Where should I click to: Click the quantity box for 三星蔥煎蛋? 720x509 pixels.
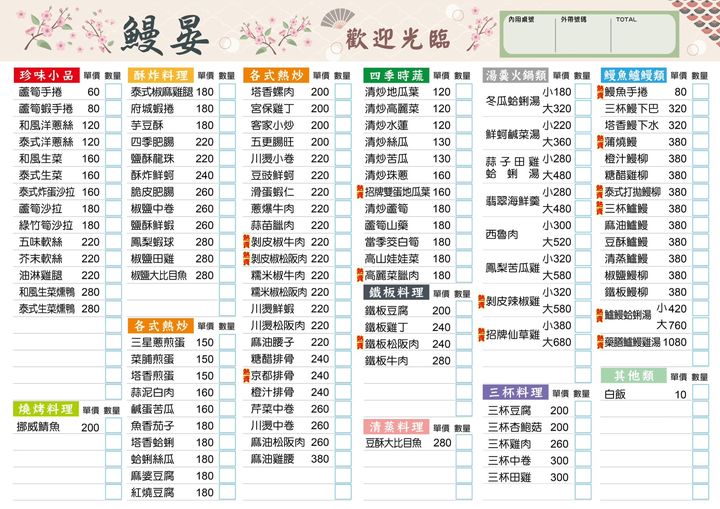227,342
